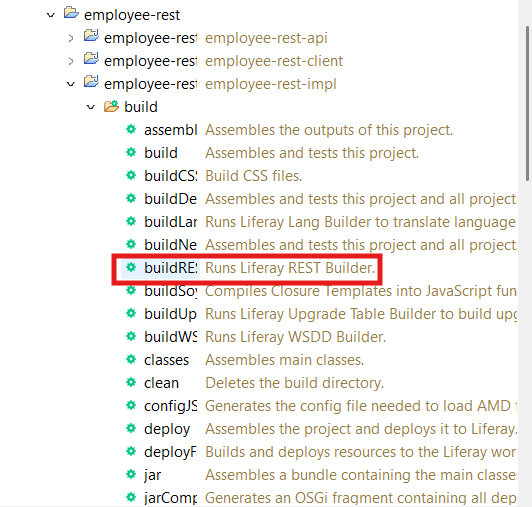
Task: Collapse the build task group
Action: coord(91,107)
